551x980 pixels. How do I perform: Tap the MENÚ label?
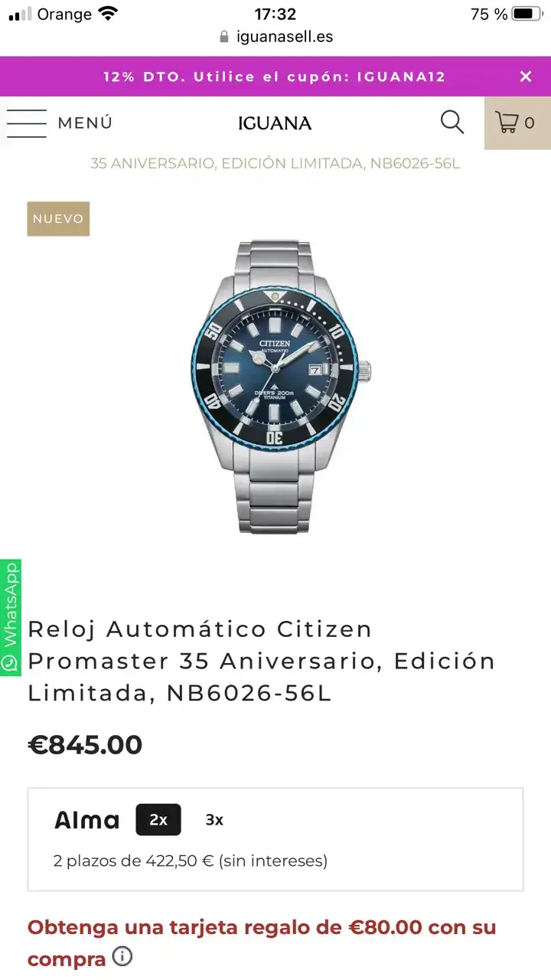click(x=85, y=122)
